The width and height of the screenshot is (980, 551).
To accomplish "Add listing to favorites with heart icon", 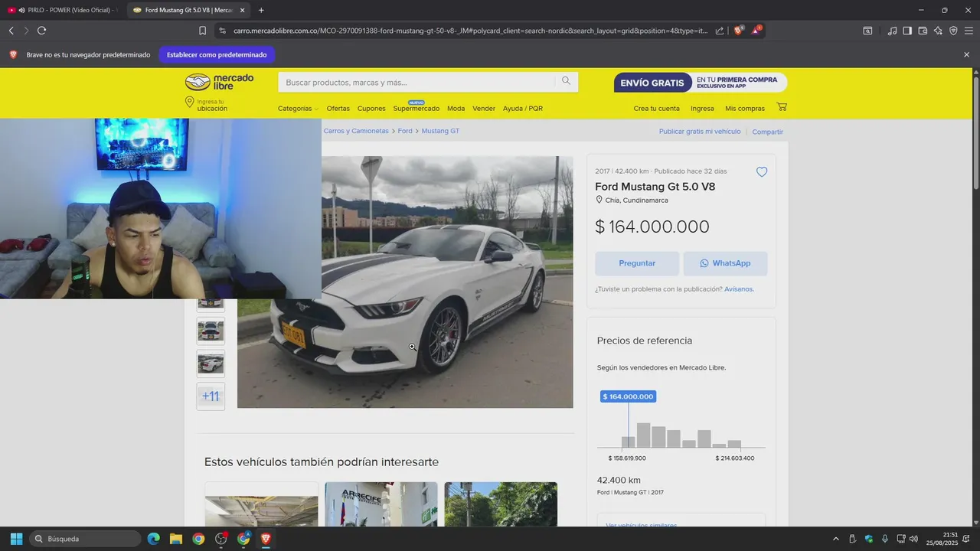I will (x=762, y=172).
